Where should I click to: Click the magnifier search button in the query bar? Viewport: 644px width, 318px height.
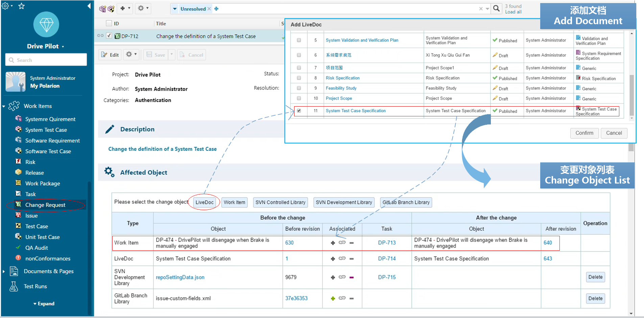coord(496,8)
